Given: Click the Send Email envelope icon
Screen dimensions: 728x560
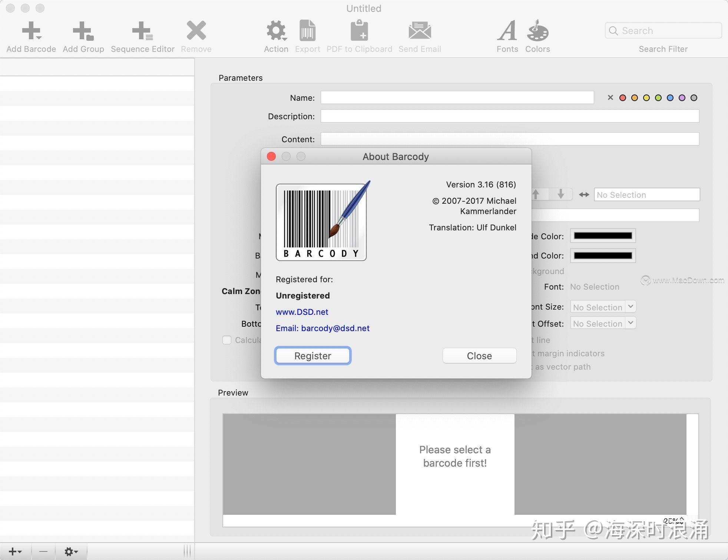Looking at the screenshot, I should (x=420, y=31).
